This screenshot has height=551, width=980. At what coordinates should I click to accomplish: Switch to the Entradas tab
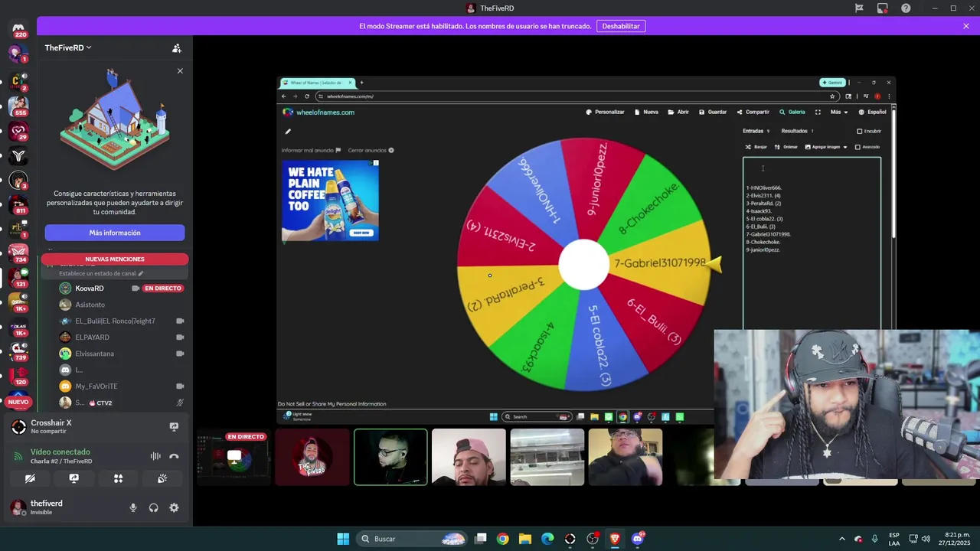[756, 131]
